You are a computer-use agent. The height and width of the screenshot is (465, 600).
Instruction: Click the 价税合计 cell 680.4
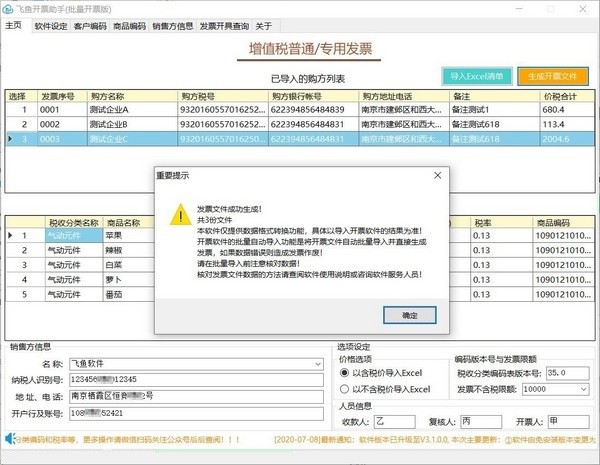(567, 110)
